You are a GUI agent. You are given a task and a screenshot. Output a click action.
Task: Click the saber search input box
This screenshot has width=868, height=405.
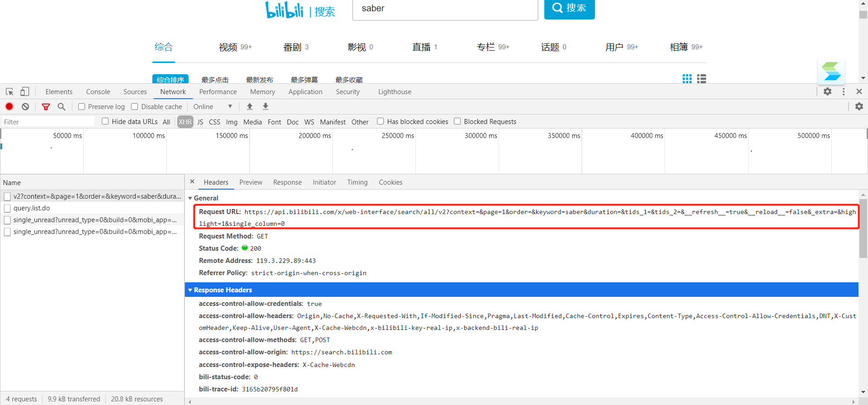(x=445, y=9)
